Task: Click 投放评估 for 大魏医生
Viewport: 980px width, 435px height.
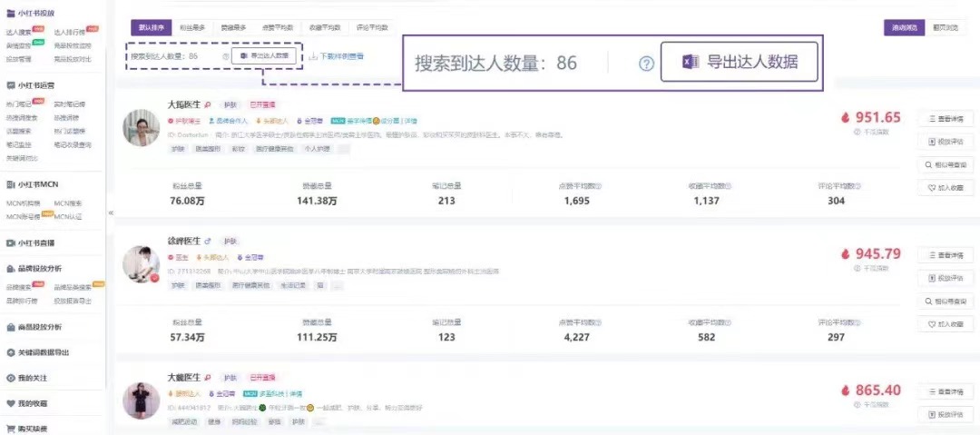Action: coord(945,414)
